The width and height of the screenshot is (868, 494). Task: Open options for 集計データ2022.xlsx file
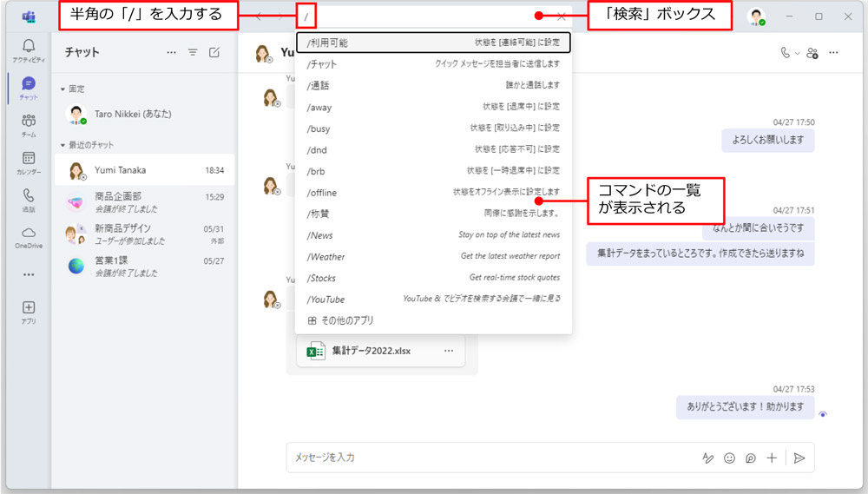(x=449, y=351)
